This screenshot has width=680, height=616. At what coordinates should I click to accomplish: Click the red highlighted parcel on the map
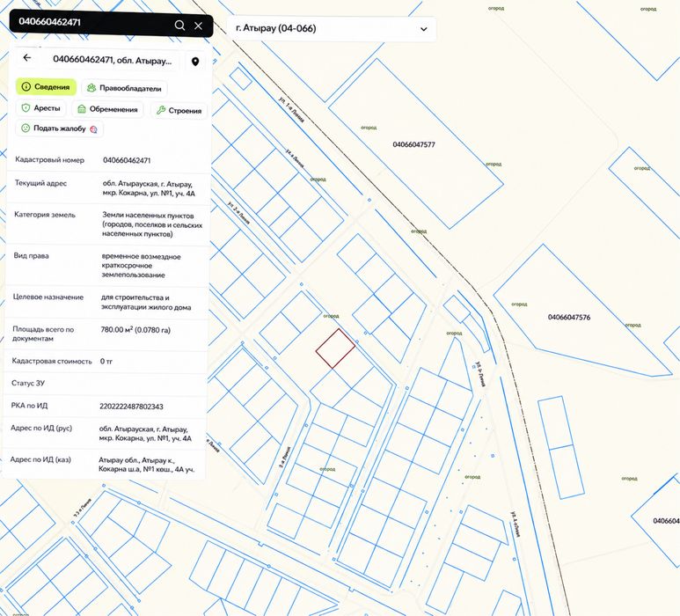pyautogui.click(x=335, y=348)
